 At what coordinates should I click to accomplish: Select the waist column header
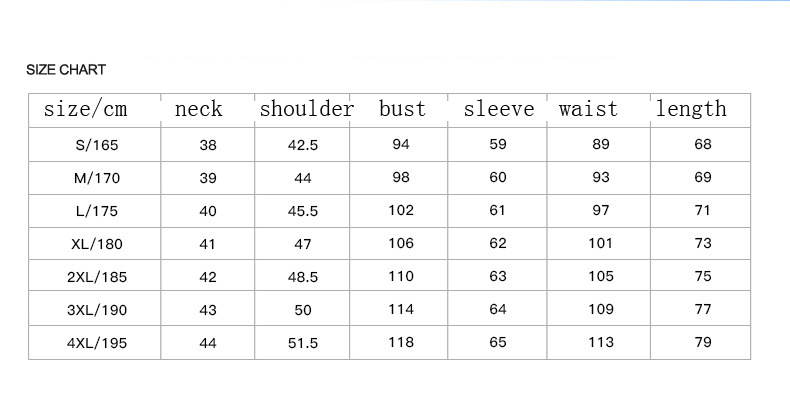pyautogui.click(x=588, y=109)
